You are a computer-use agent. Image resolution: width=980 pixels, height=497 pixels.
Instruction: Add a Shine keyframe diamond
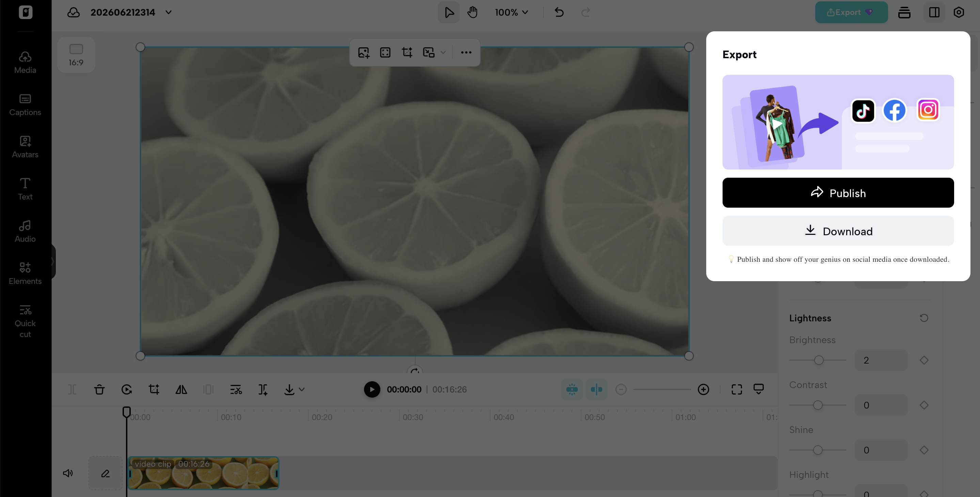(924, 450)
